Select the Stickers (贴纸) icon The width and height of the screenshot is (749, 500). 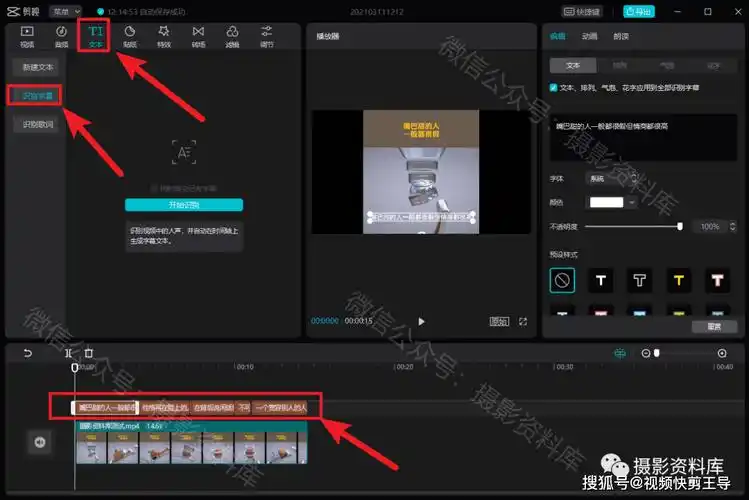click(x=129, y=37)
